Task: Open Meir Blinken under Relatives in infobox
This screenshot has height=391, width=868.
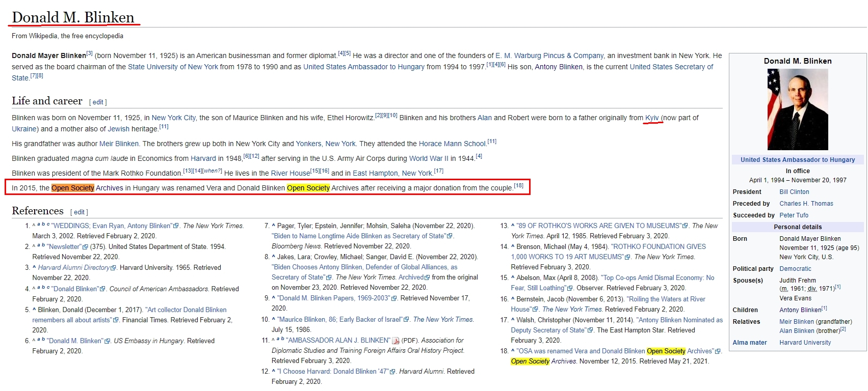Action: click(x=797, y=322)
